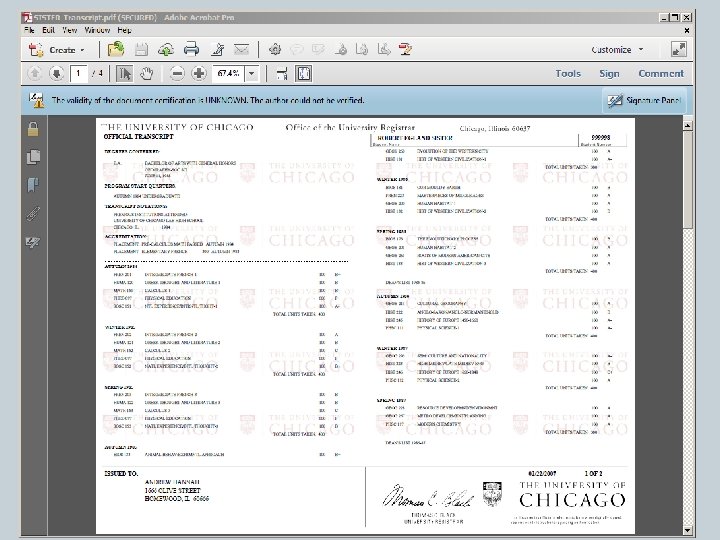This screenshot has width=720, height=540.
Task: Select the text selection tool
Action: (x=124, y=73)
